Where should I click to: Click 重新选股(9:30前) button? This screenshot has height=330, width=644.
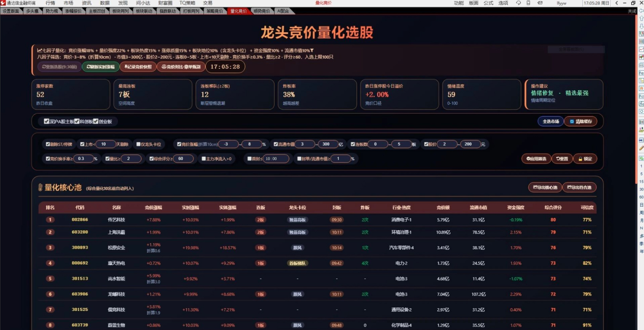pyautogui.click(x=59, y=67)
